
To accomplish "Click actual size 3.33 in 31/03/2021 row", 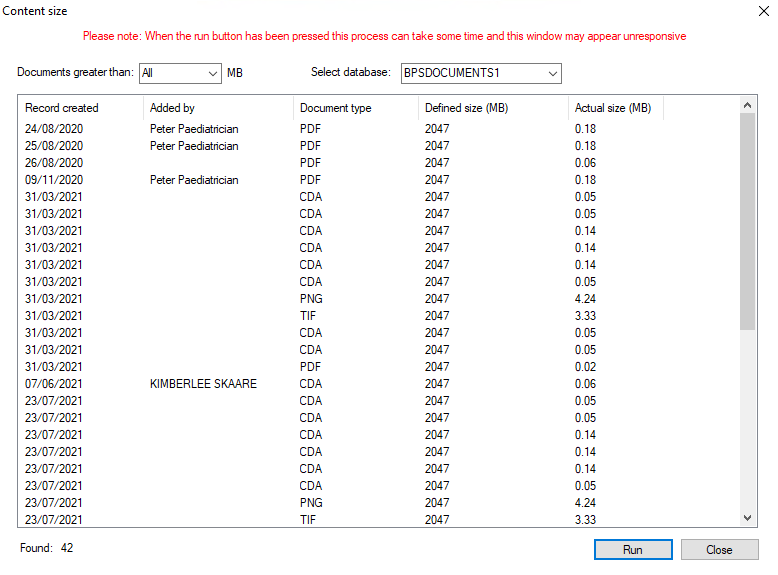I will (x=585, y=316).
